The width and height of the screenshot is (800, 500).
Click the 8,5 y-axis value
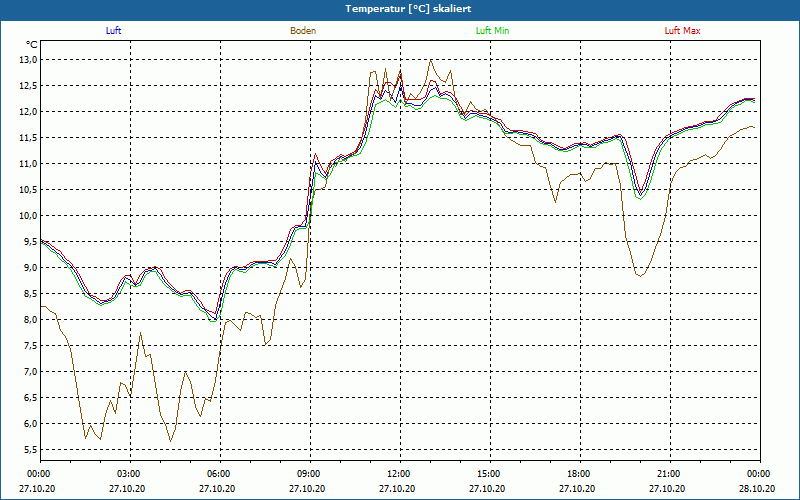pyautogui.click(x=31, y=294)
